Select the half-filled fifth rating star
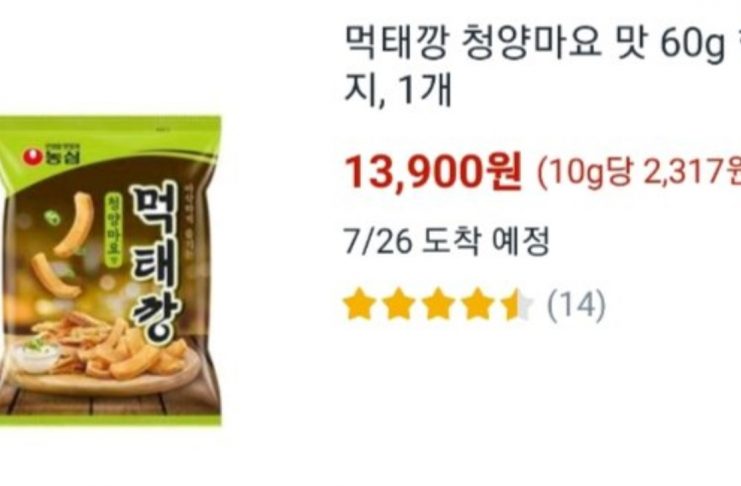The height and width of the screenshot is (486, 741). [517, 304]
